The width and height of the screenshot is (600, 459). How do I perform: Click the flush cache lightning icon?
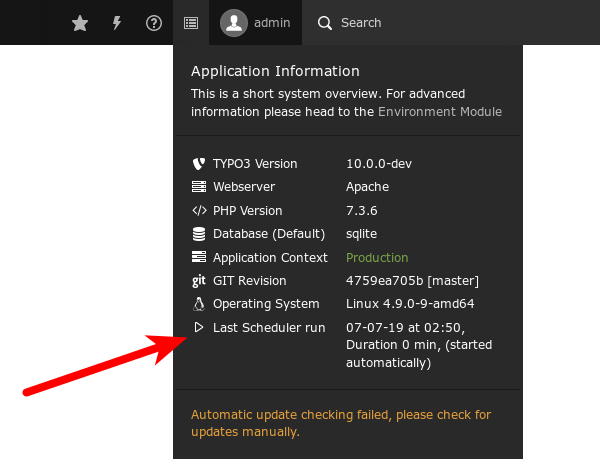(117, 23)
